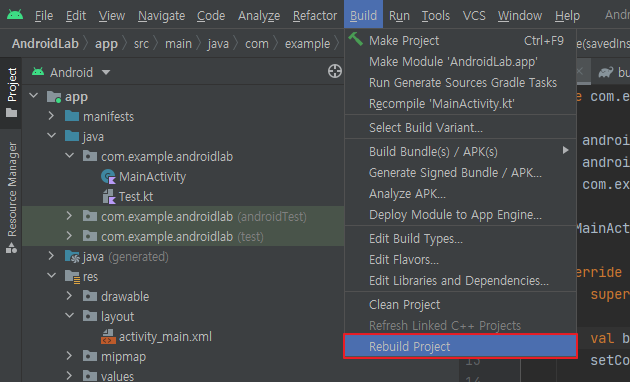Screen dimensions: 630x382
Task: Collapse the java source folder
Action: pyautogui.click(x=51, y=136)
